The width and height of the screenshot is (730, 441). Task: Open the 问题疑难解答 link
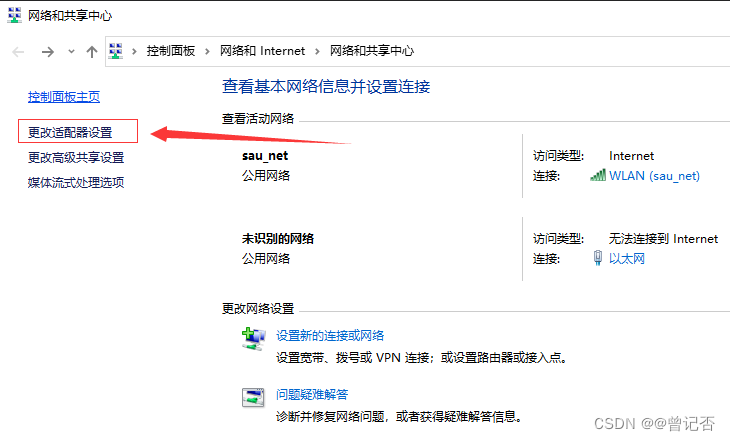click(312, 394)
